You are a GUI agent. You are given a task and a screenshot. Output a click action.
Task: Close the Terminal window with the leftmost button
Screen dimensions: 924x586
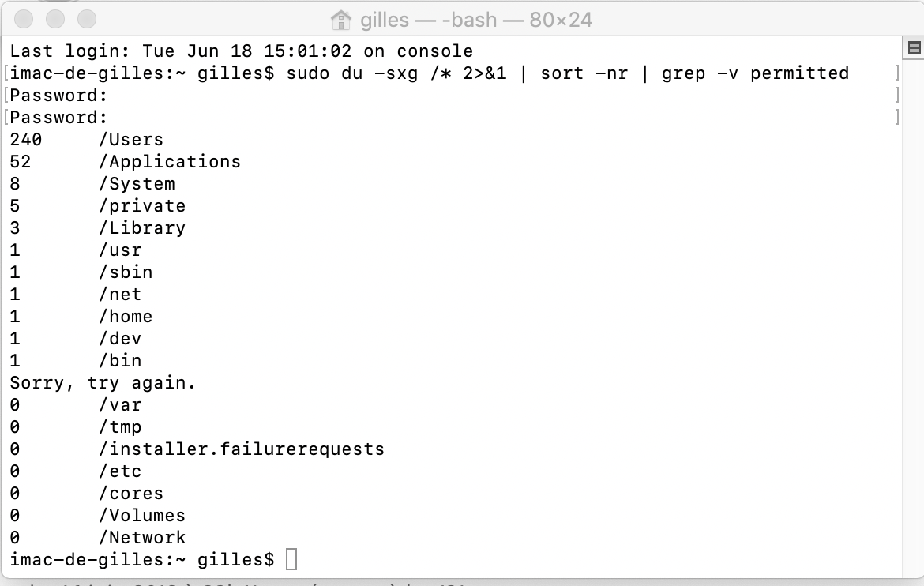tap(24, 18)
